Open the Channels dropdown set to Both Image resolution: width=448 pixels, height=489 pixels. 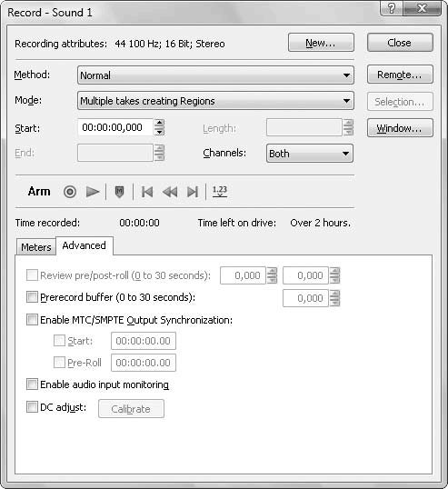coord(310,153)
